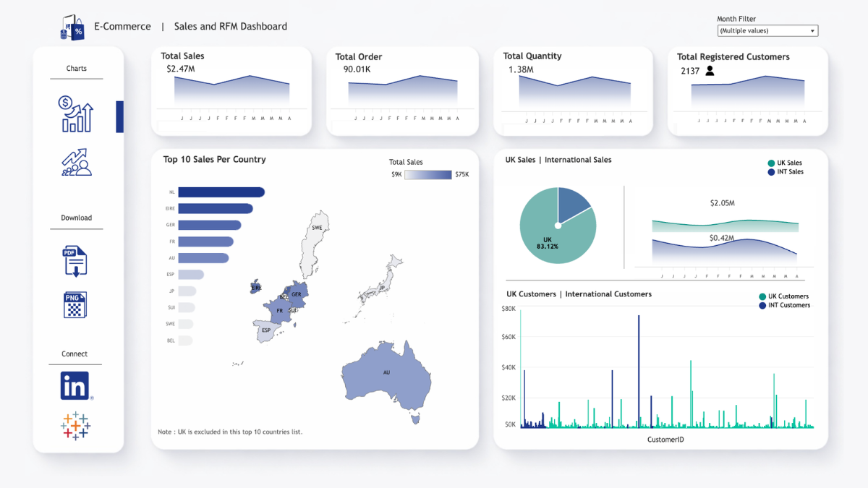Select the Download section header

pyautogui.click(x=76, y=218)
